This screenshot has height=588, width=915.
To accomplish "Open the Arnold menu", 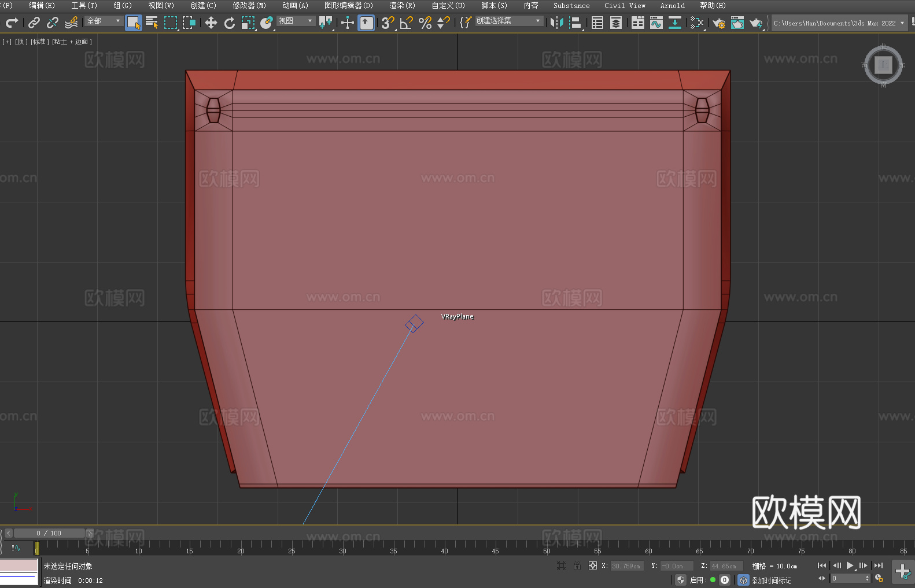I will pos(673,5).
